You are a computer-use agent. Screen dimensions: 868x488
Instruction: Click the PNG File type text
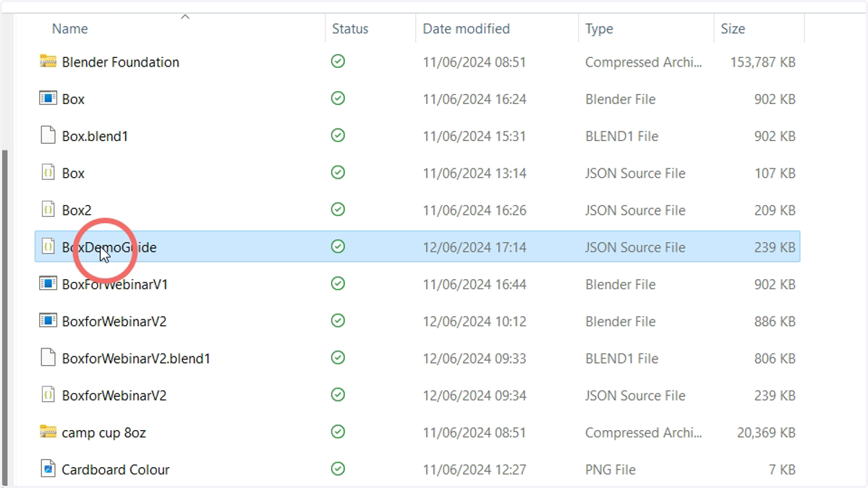[610, 469]
